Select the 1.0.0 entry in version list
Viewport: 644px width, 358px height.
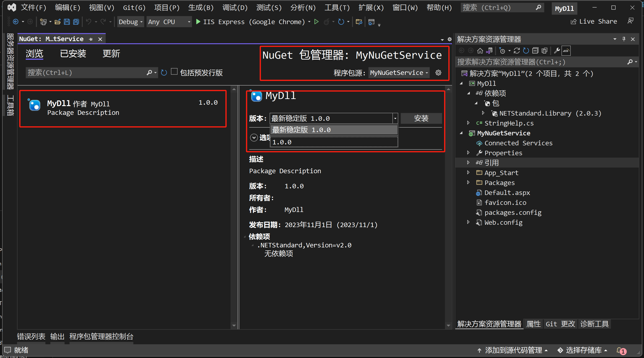point(334,142)
